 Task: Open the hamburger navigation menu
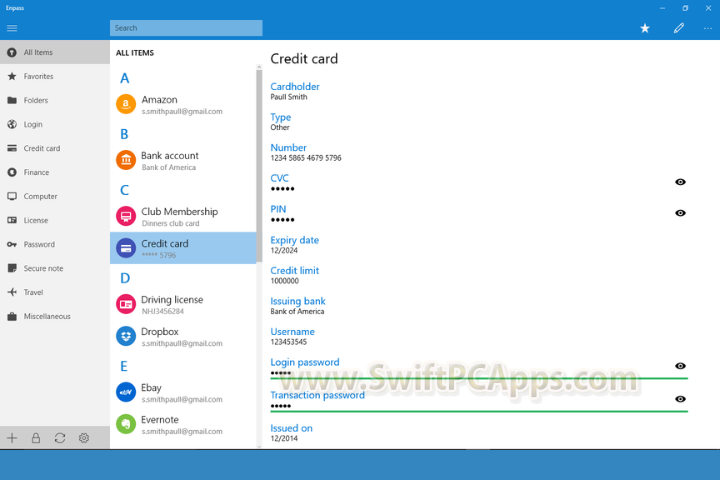click(12, 28)
